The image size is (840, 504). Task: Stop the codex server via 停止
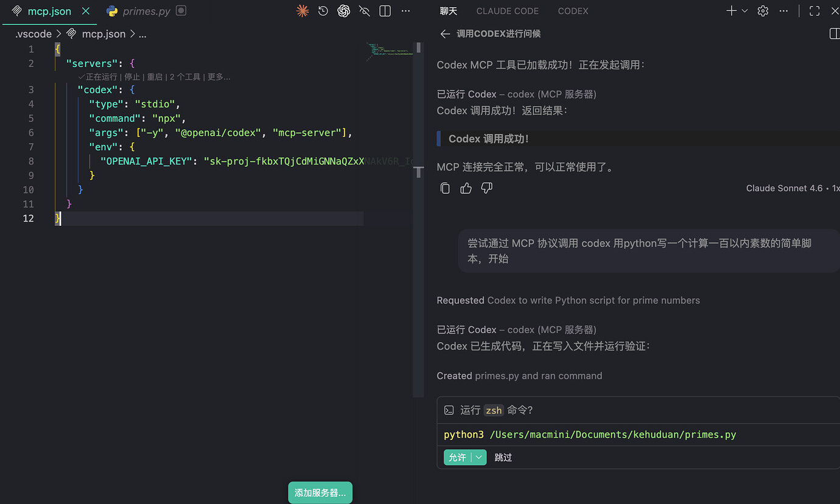[x=132, y=77]
